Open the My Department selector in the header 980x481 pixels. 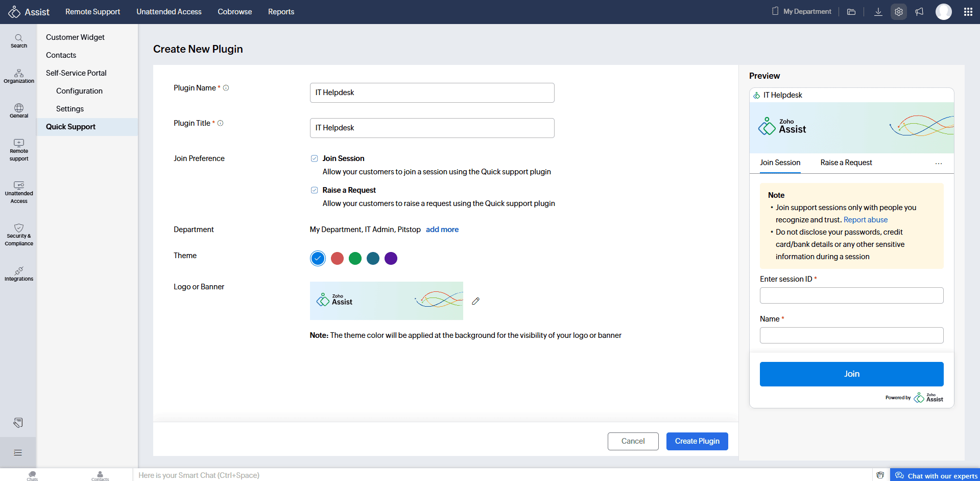(x=802, y=11)
